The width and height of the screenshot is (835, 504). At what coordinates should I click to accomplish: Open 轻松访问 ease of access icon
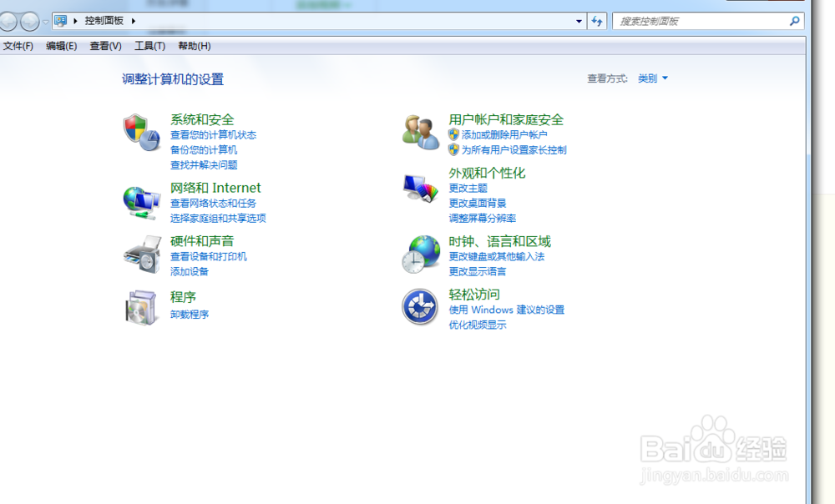tap(420, 306)
